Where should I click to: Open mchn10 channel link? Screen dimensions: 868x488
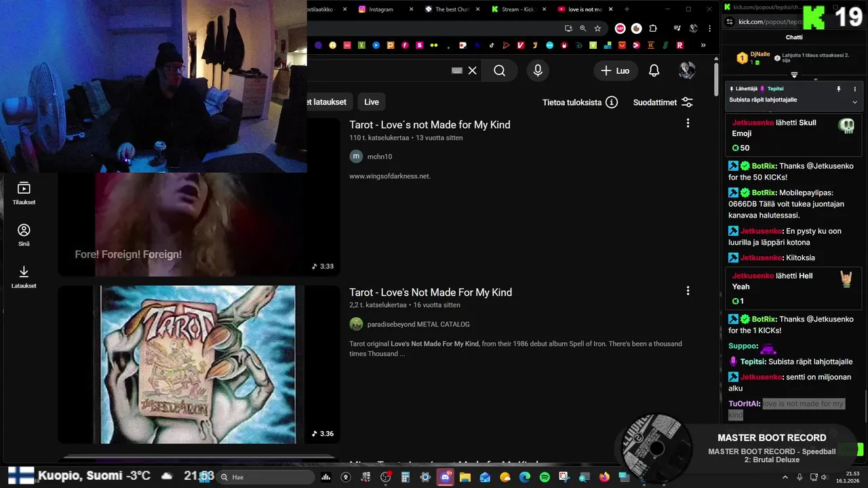[x=380, y=157]
